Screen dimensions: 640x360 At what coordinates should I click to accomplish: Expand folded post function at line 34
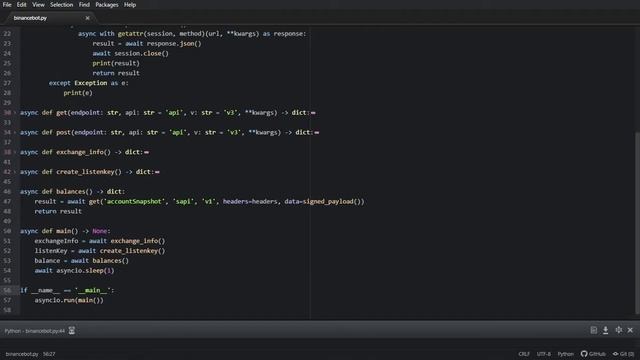tap(15, 132)
